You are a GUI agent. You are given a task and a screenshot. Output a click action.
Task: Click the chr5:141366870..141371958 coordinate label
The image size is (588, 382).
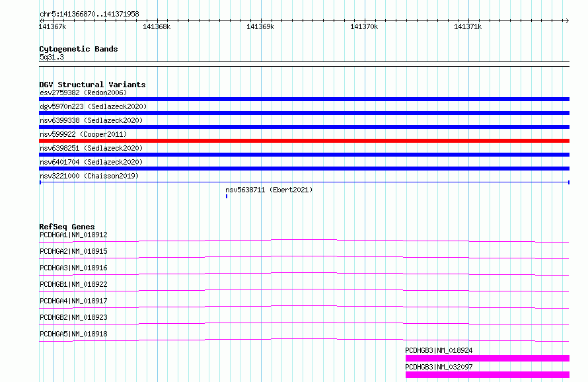[89, 14]
